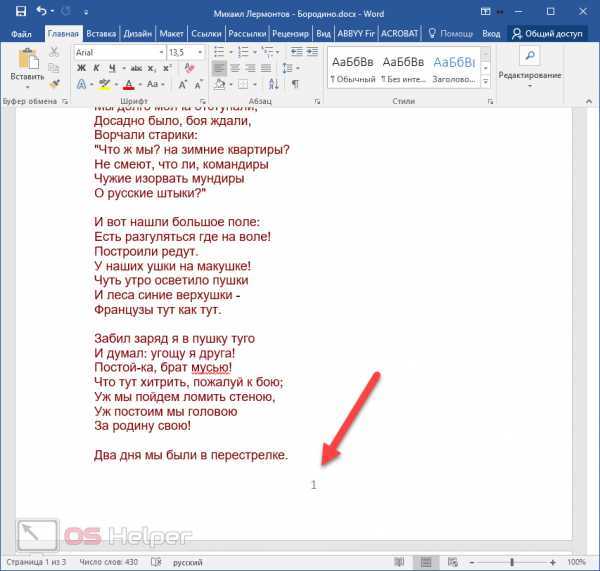Open the Arial font name dropdown
The image size is (600, 571).
pos(159,52)
